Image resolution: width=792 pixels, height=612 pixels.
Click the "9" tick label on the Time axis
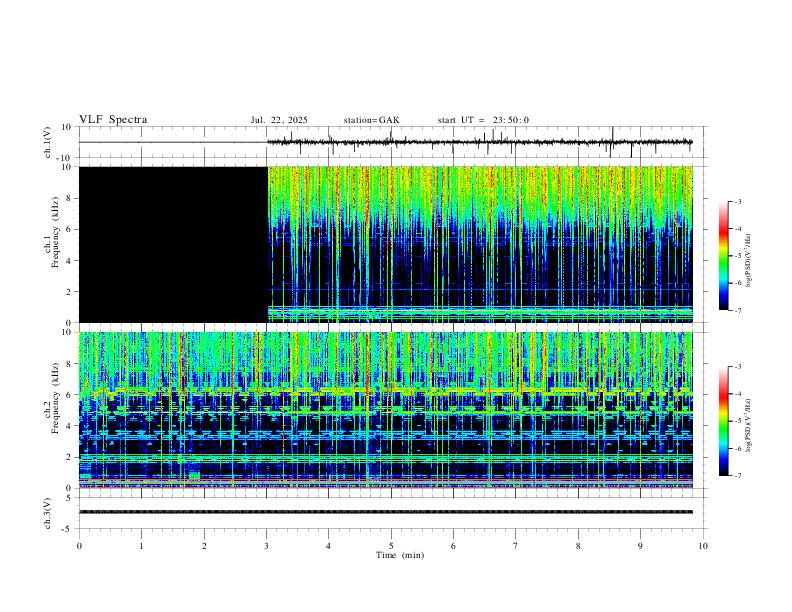(640, 546)
